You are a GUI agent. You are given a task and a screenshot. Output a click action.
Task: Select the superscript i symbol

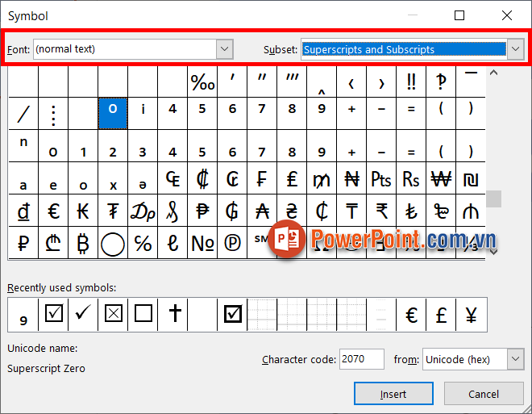click(143, 114)
